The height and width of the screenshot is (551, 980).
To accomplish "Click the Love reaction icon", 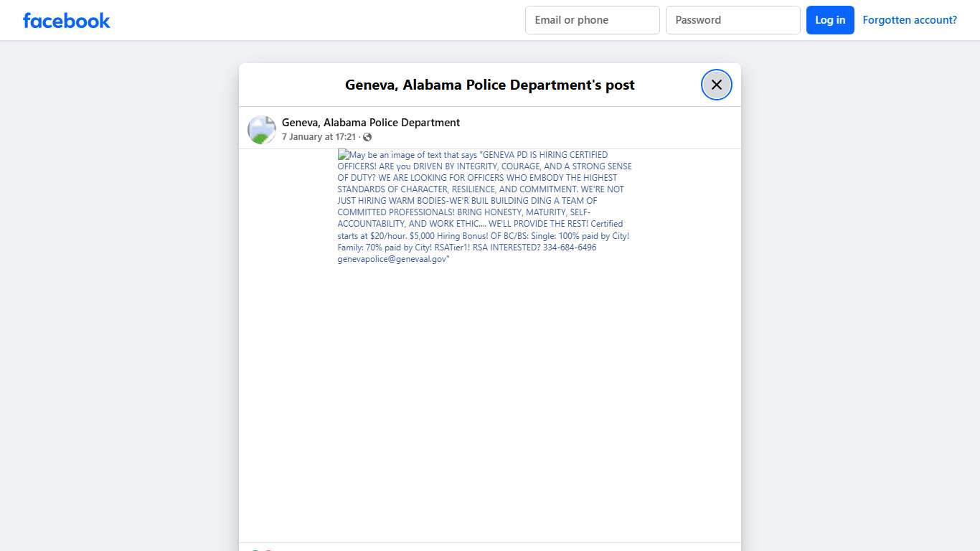I will [269, 550].
